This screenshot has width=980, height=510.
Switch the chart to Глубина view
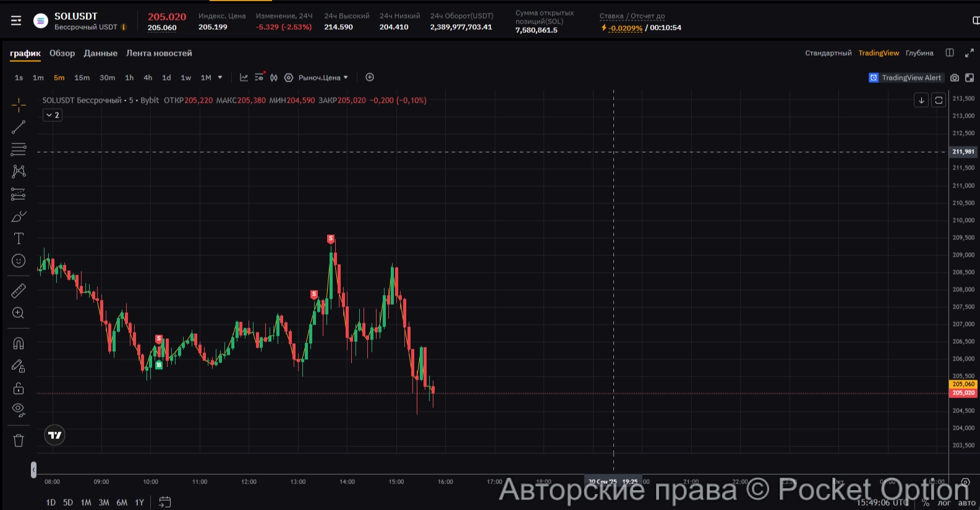click(x=919, y=53)
